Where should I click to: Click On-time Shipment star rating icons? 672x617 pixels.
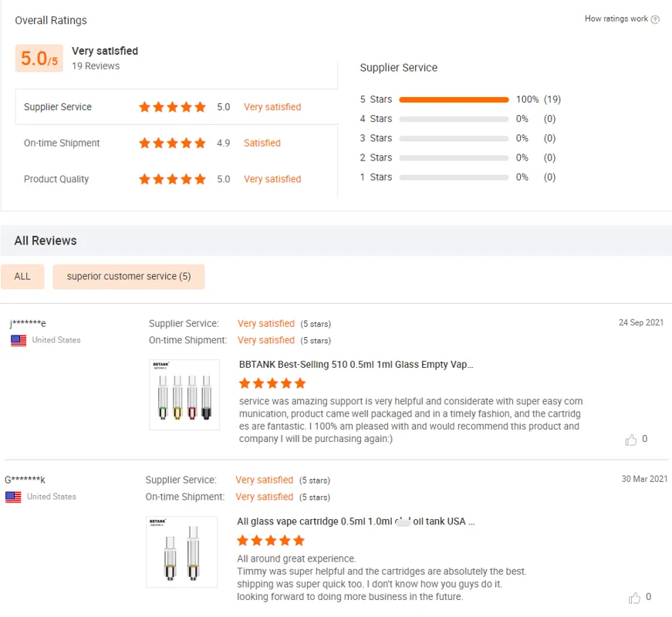tap(172, 143)
